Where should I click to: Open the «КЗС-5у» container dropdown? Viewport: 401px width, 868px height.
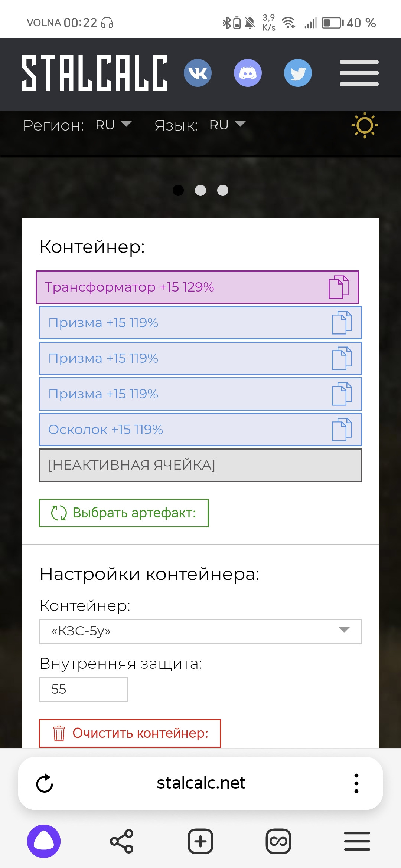pos(200,631)
